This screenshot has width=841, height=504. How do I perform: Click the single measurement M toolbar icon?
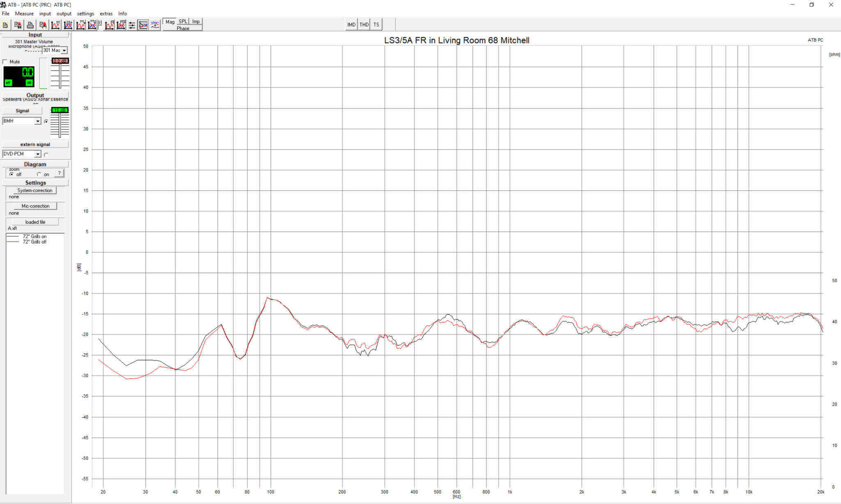tap(55, 25)
